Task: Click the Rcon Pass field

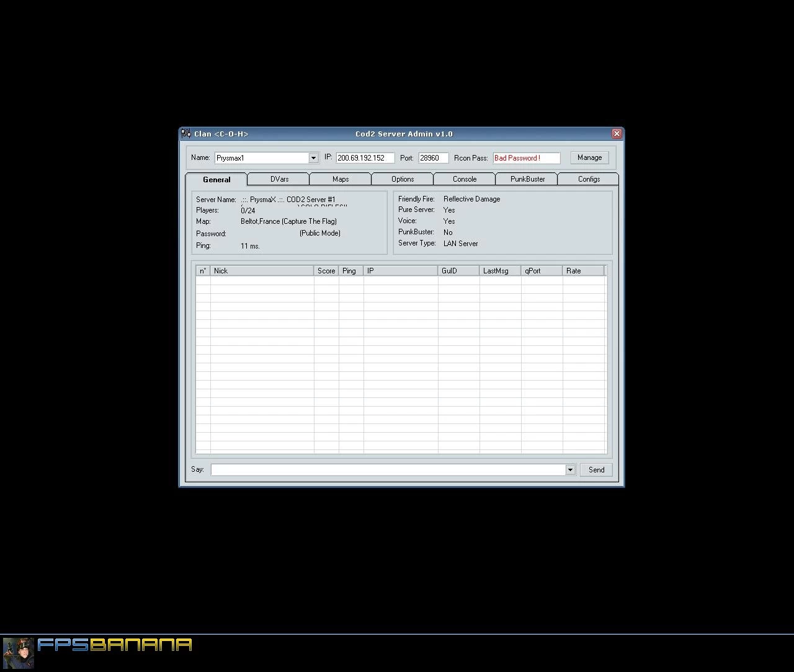Action: click(526, 157)
